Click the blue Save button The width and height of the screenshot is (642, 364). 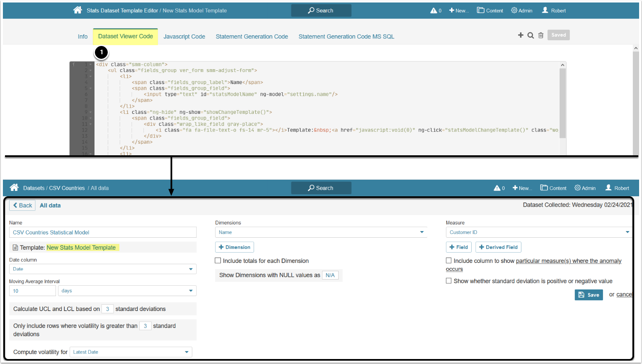[589, 295]
